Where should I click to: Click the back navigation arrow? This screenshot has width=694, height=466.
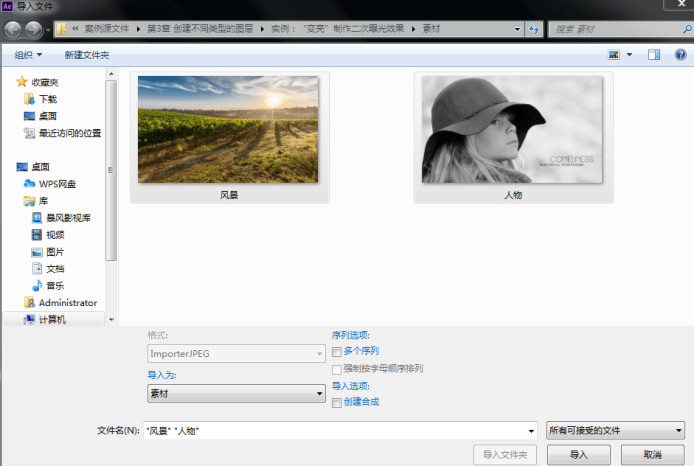[x=13, y=30]
